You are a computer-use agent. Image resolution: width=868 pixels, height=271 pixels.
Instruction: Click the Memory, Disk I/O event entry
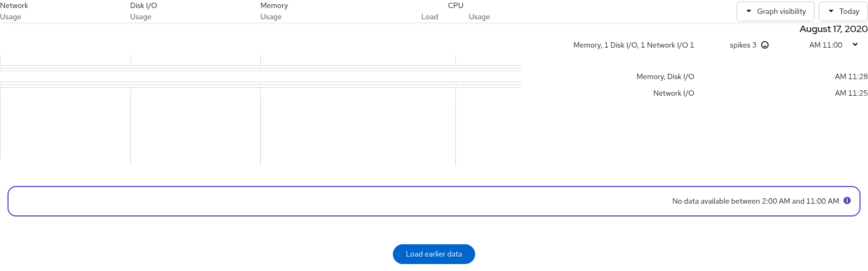click(x=665, y=76)
